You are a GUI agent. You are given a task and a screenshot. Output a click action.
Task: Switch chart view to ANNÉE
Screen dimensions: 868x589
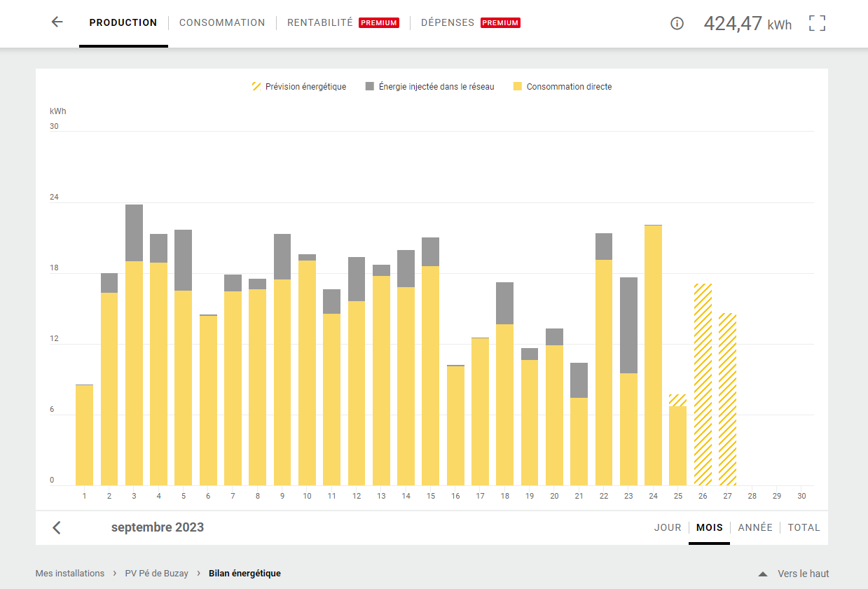755,527
